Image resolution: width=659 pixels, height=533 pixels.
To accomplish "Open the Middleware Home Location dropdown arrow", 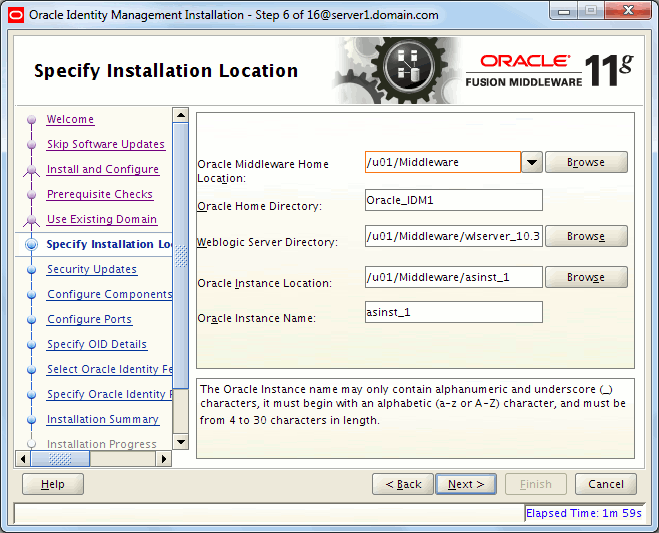I will click(x=532, y=162).
